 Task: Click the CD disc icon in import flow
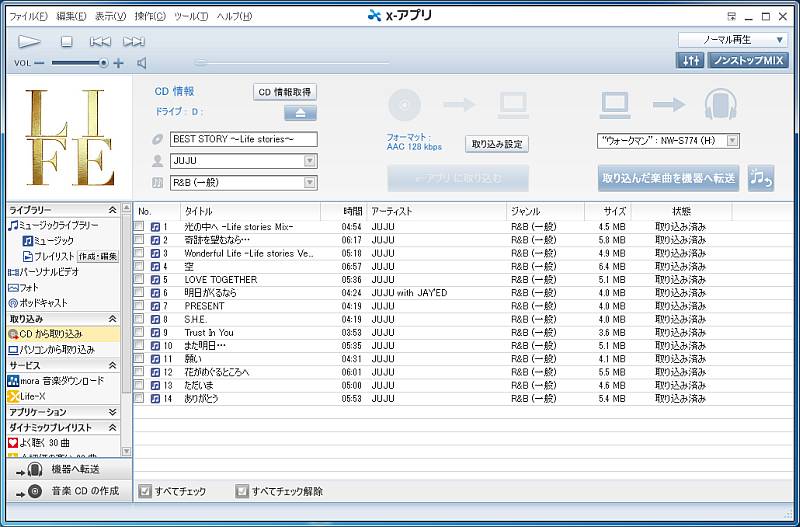[405, 105]
